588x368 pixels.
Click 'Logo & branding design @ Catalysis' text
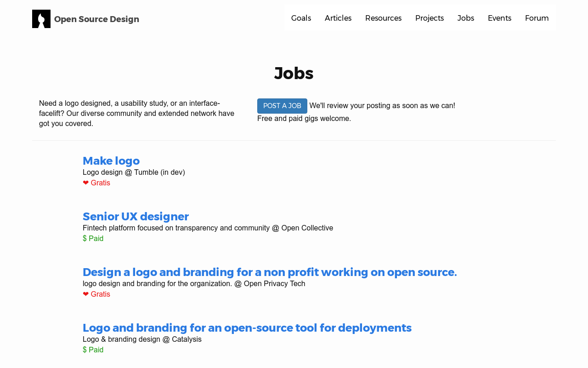(x=142, y=339)
